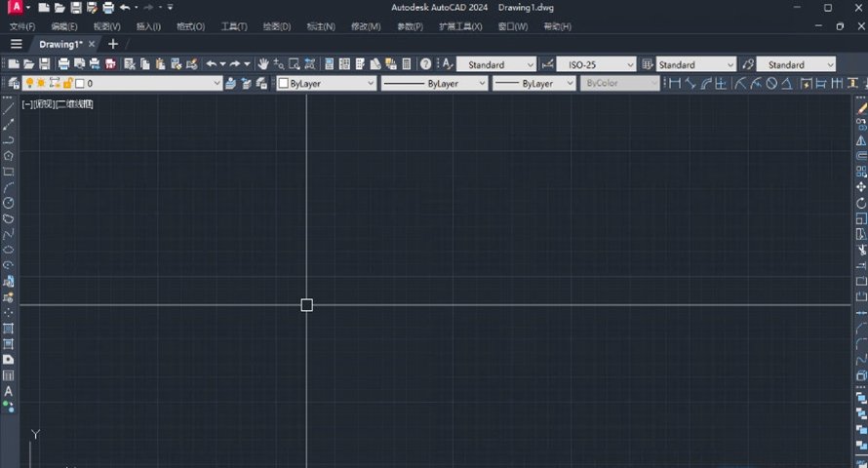Click plus button for new drawing tab
Screen dimensions: 868x468
pos(113,44)
